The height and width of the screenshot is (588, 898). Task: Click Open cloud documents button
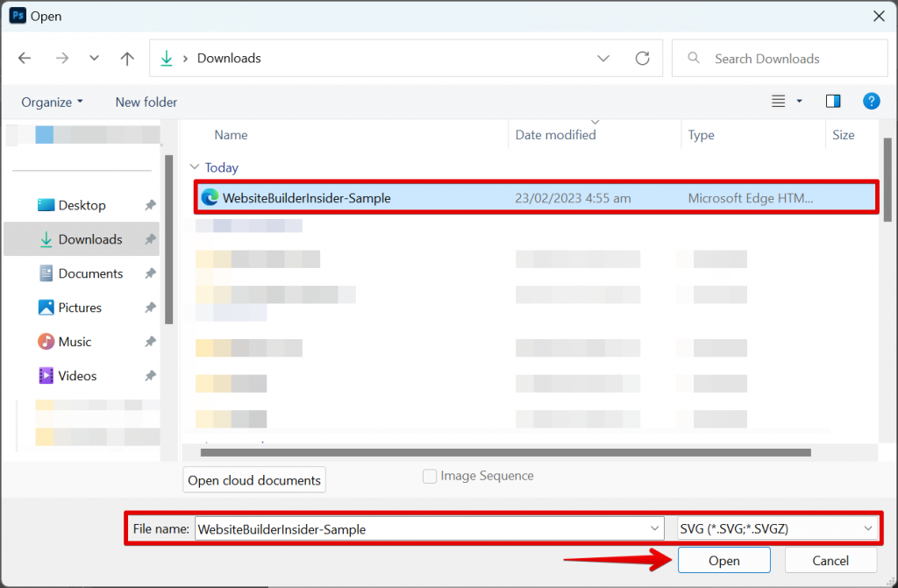[254, 480]
